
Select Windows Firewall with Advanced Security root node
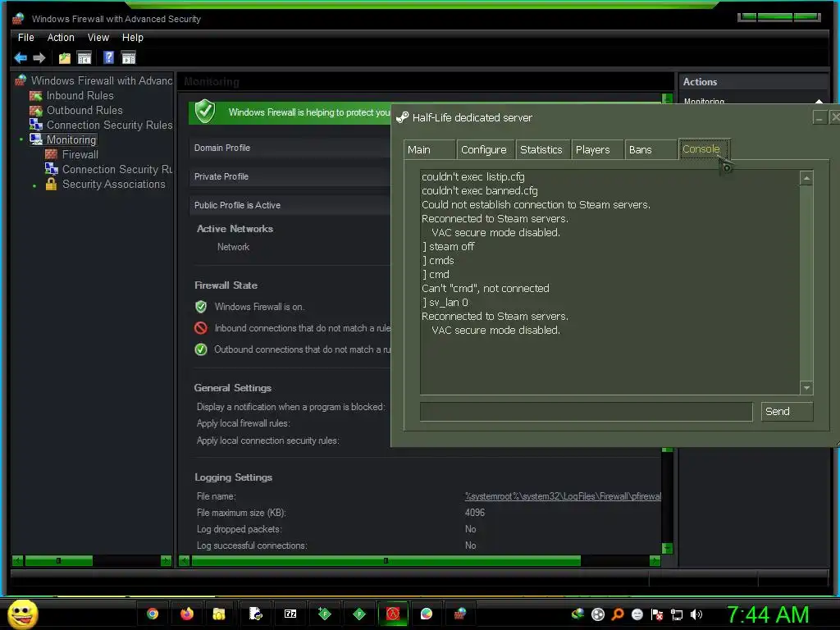point(101,81)
